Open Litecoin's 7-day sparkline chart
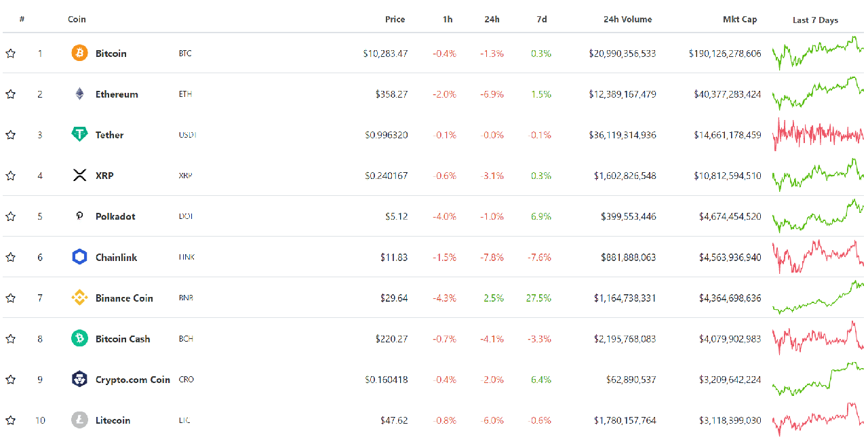 [818, 420]
